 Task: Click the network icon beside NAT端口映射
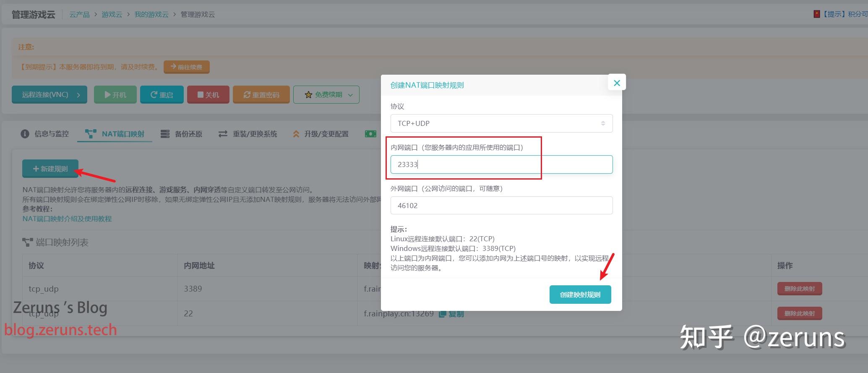[x=91, y=134]
